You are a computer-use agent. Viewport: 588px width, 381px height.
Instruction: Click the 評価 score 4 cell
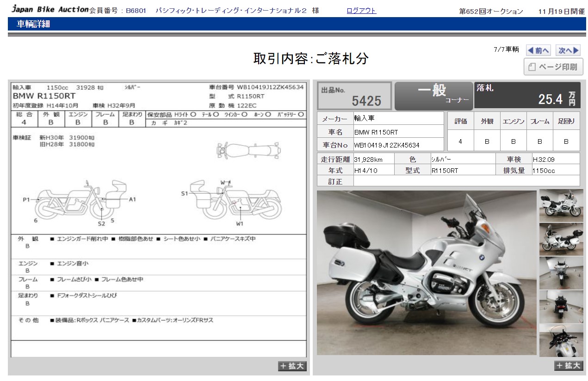[x=460, y=141]
